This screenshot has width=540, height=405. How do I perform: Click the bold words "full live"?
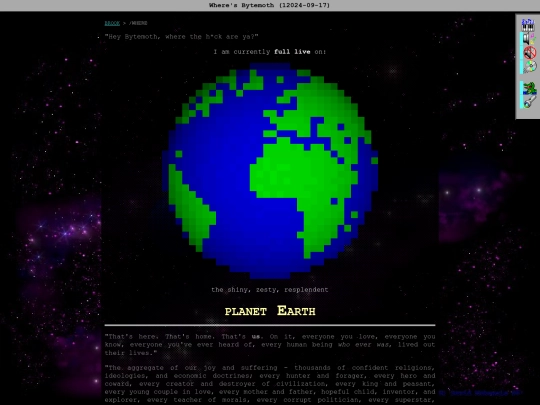click(292, 52)
